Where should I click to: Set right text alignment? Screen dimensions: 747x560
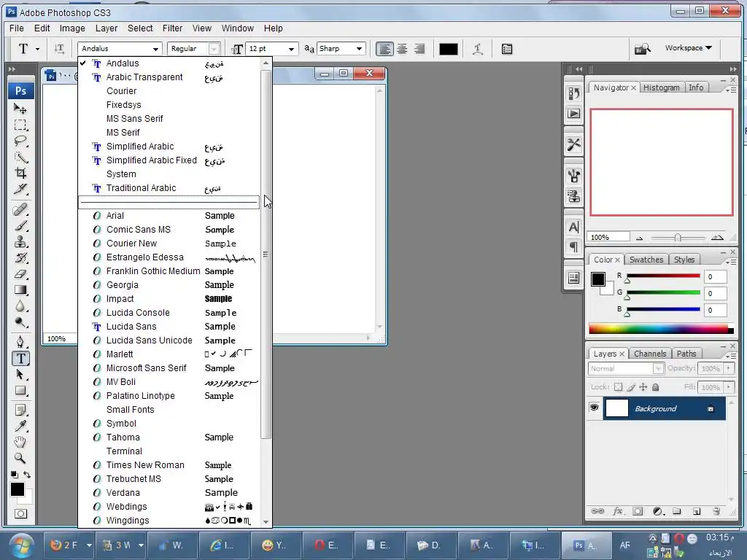tap(419, 49)
